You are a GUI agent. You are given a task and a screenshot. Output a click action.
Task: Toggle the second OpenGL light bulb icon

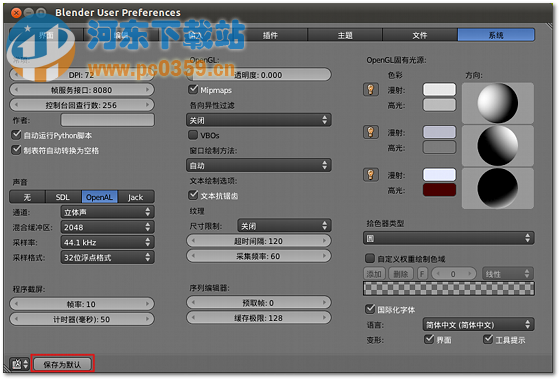pyautogui.click(x=371, y=132)
